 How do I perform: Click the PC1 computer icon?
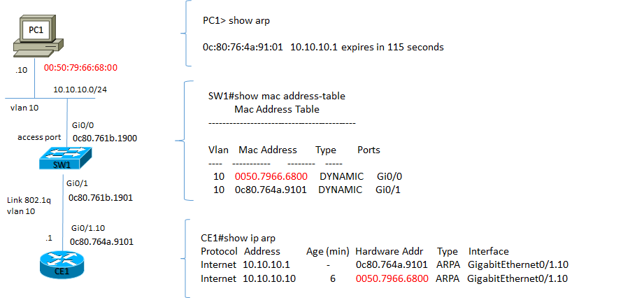(38, 36)
